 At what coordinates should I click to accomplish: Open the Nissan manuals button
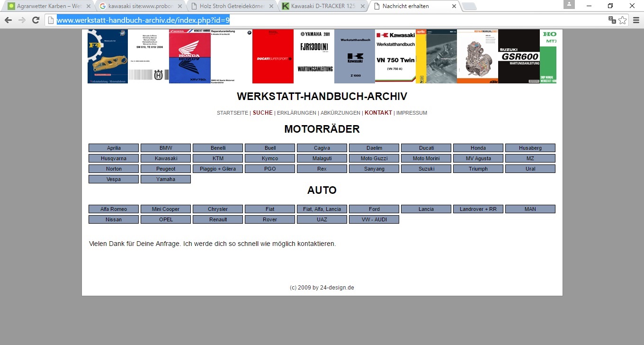[114, 219]
